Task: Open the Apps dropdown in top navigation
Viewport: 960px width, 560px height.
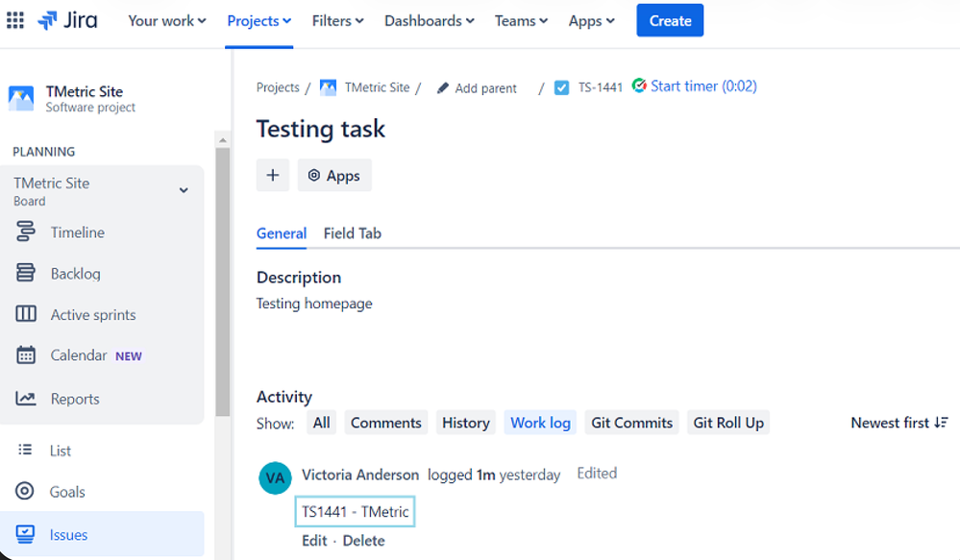Action: pyautogui.click(x=591, y=21)
